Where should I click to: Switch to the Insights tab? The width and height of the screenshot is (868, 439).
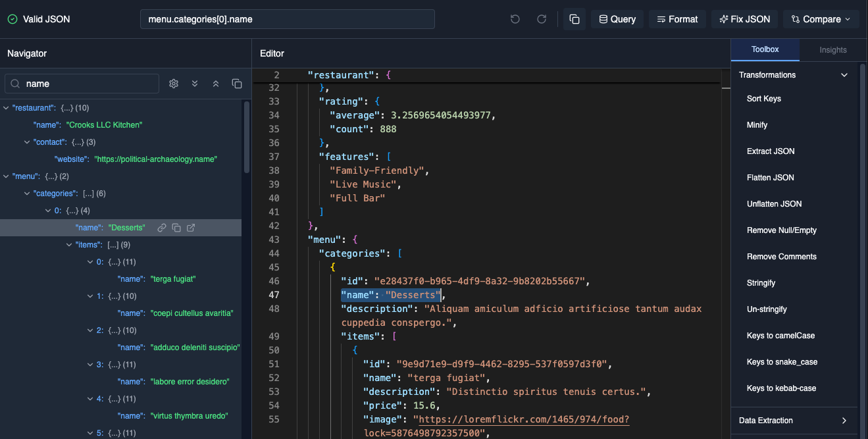point(832,49)
